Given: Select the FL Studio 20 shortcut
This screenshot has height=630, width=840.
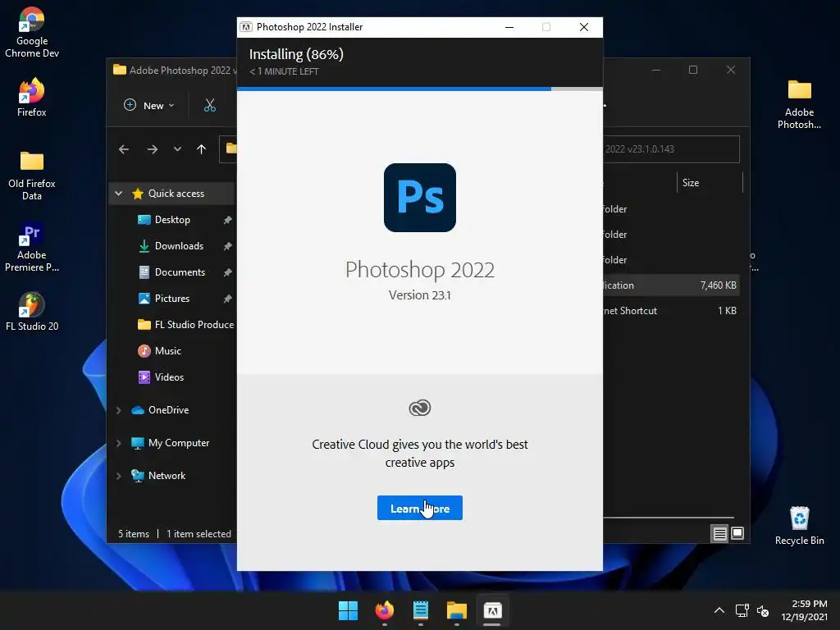Looking at the screenshot, I should (x=32, y=312).
